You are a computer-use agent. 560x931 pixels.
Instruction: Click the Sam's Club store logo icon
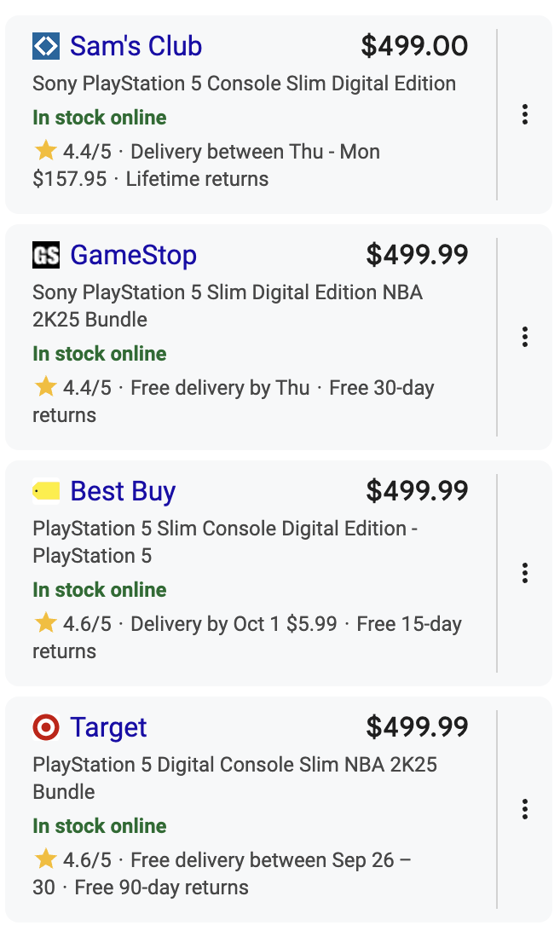(46, 46)
